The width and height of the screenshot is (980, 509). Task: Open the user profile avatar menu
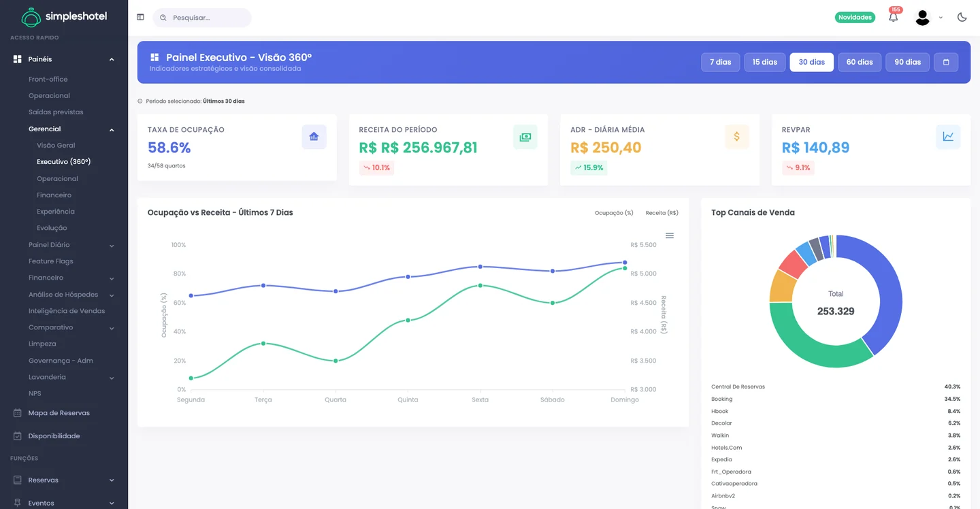pos(922,18)
